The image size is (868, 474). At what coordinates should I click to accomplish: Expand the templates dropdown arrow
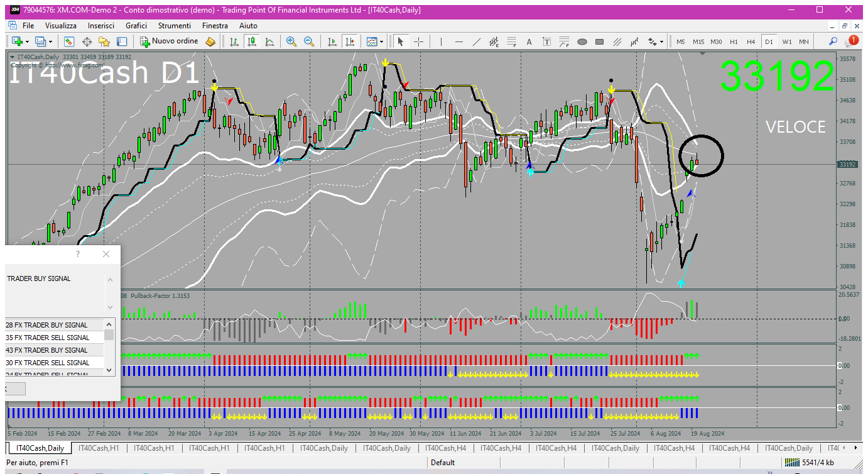[382, 41]
